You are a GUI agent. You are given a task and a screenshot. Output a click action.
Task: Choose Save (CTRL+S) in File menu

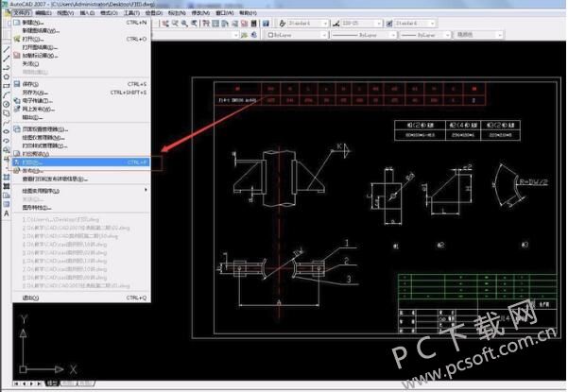pos(81,84)
